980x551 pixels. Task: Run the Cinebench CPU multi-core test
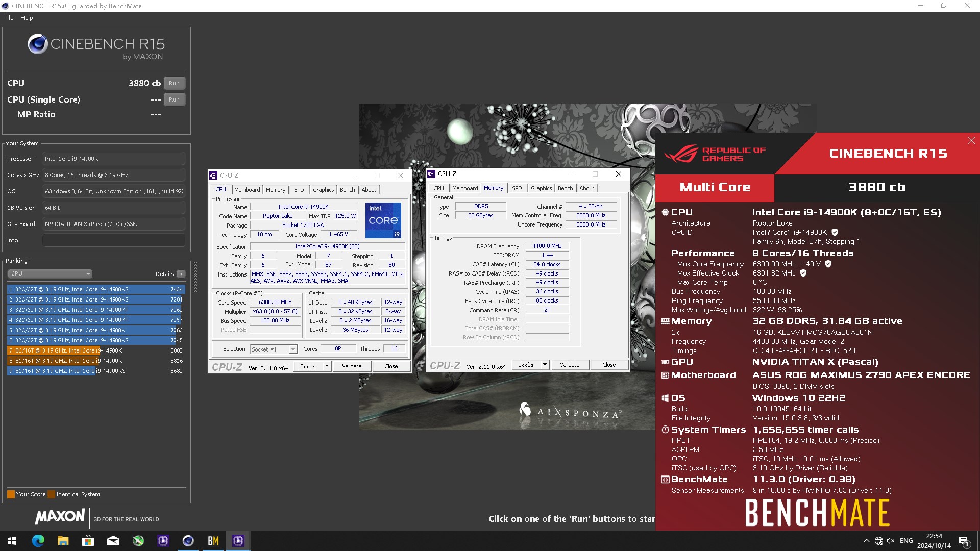pyautogui.click(x=174, y=83)
